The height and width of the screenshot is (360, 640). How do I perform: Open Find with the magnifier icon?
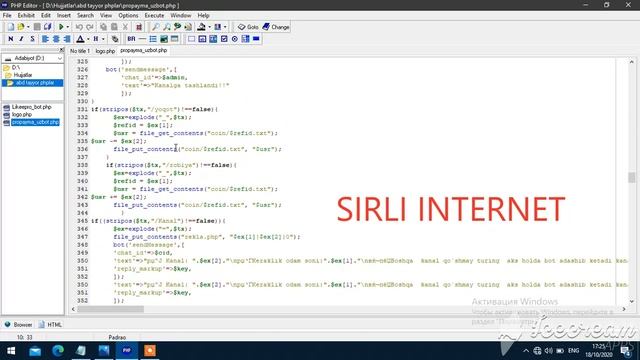pos(156,27)
